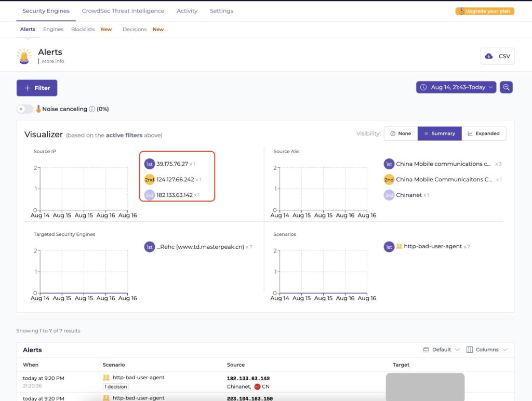The width and height of the screenshot is (532, 401).
Task: Switch to Security Engines tab
Action: 46,11
